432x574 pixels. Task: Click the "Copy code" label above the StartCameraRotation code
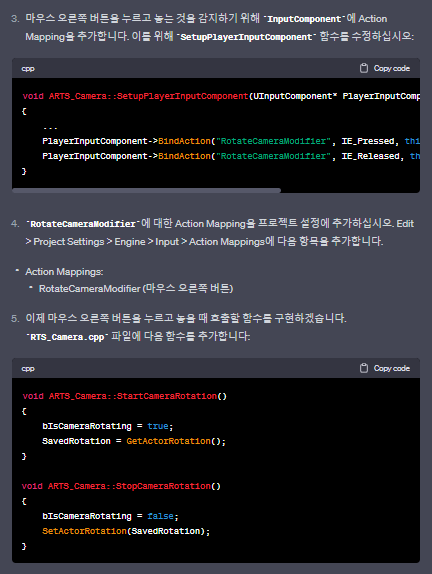[x=391, y=368]
